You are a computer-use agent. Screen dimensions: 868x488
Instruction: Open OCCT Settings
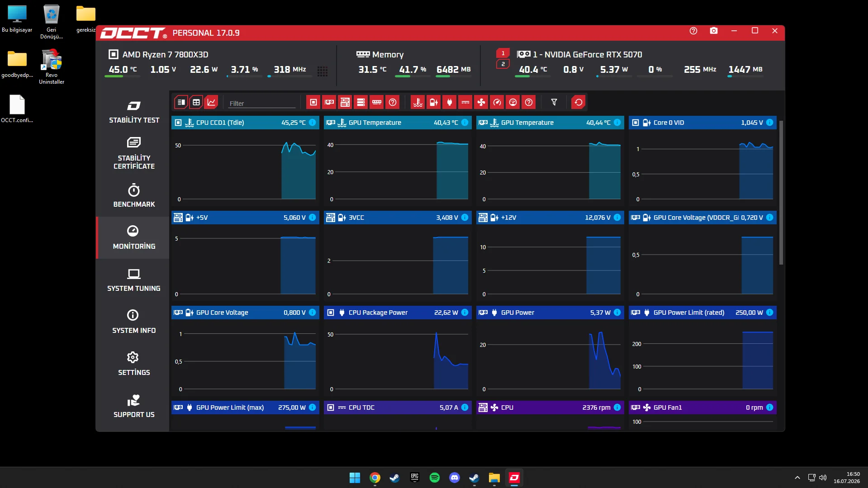click(134, 364)
